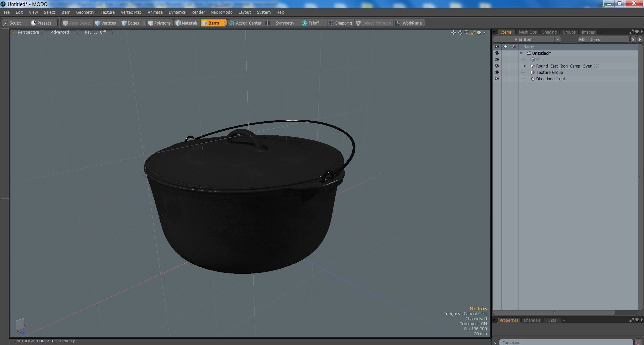This screenshot has height=345, width=644.
Task: Open the File menu
Action: (7, 12)
